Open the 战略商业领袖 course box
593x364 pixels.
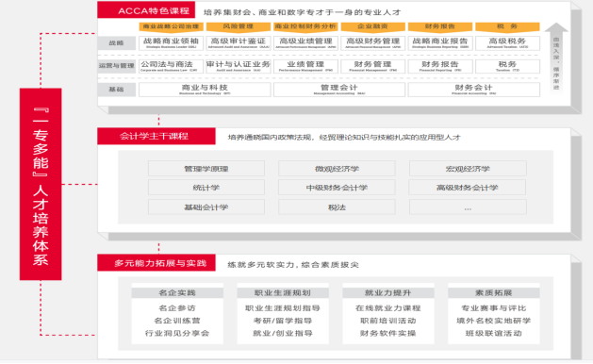pos(171,43)
